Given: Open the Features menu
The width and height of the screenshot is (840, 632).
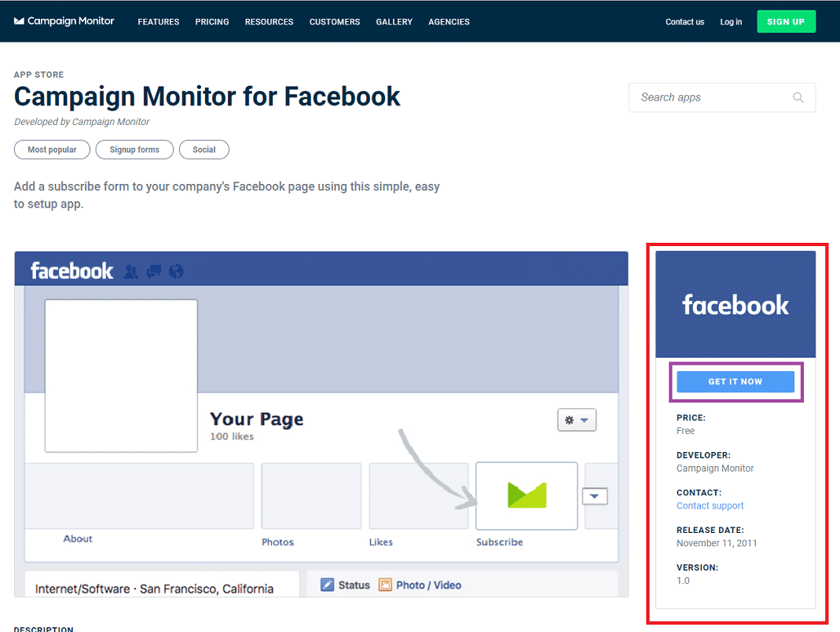Looking at the screenshot, I should tap(159, 22).
